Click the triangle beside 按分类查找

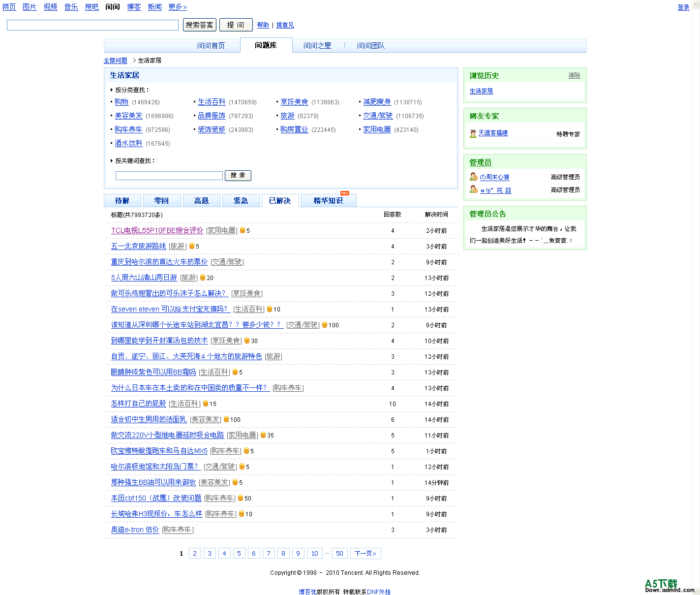point(112,90)
